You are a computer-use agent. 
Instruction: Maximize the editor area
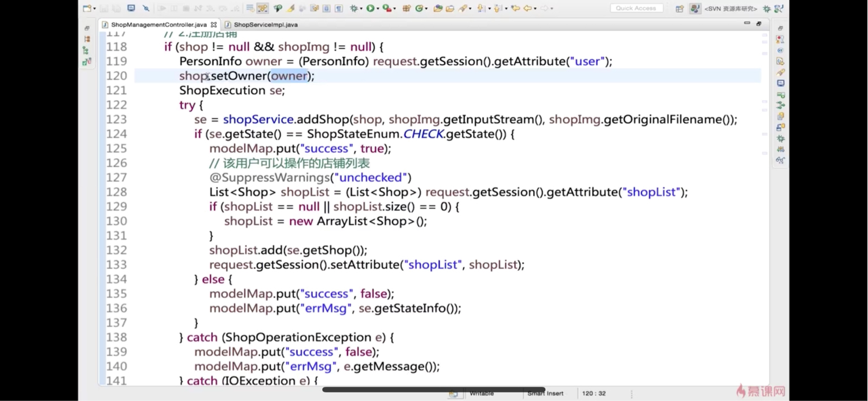pos(759,23)
